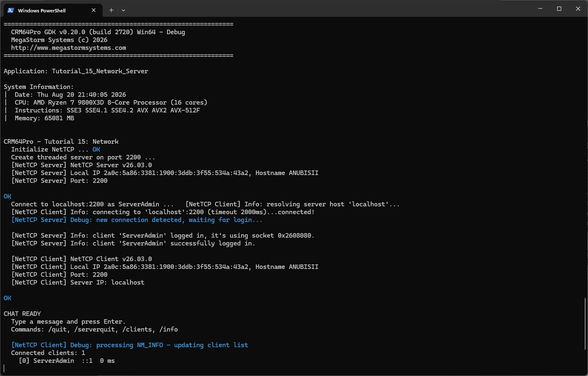This screenshot has width=588, height=376.
Task: Open a new terminal tab
Action: (111, 10)
